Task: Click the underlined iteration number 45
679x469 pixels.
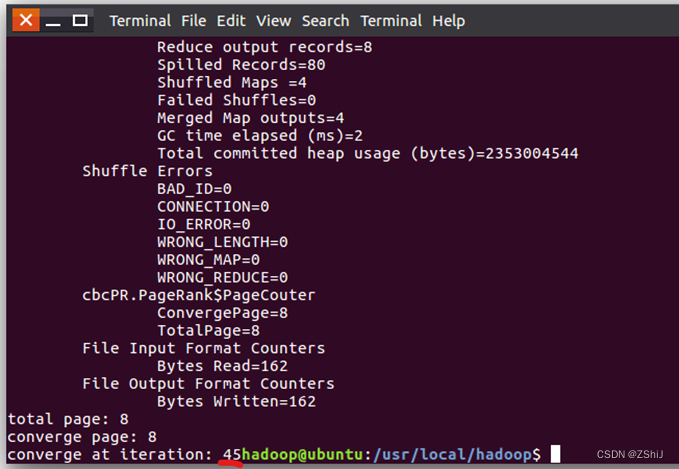Action: (x=232, y=454)
